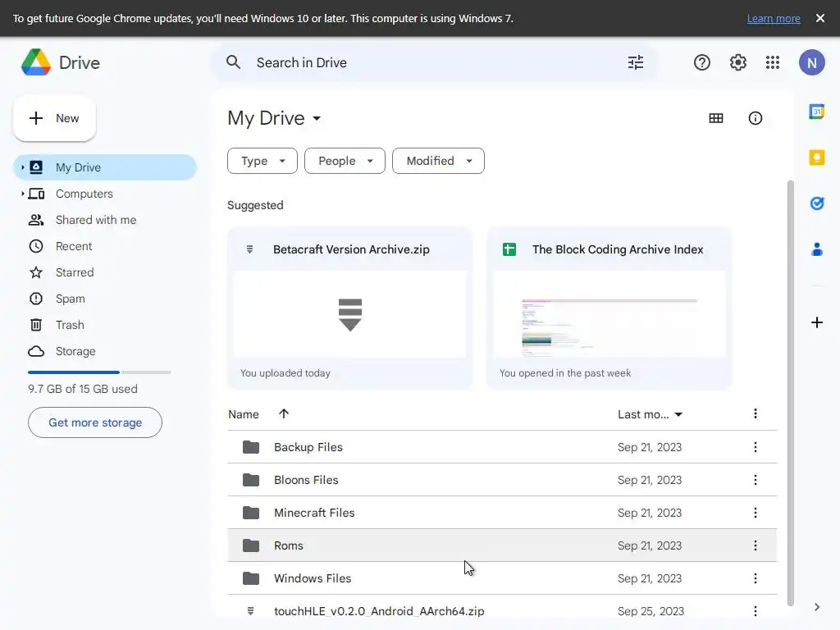Click Get more storage button
The image size is (840, 630).
[95, 422]
